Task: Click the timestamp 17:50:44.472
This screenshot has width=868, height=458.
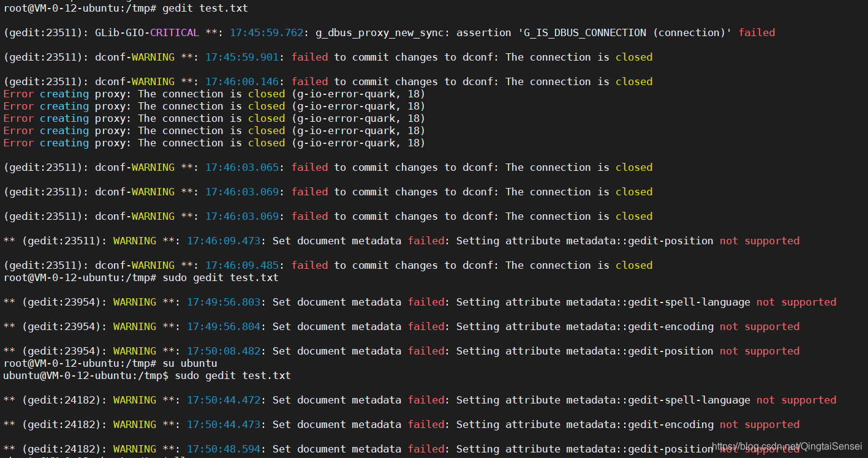Action: [x=224, y=400]
